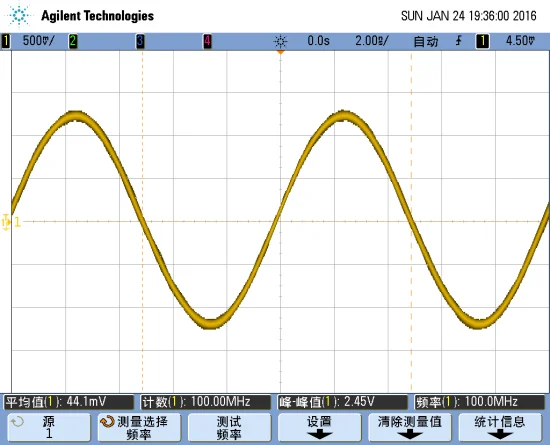550x445 pixels.
Task: Click the orange trigger position marker
Action: 280,52
